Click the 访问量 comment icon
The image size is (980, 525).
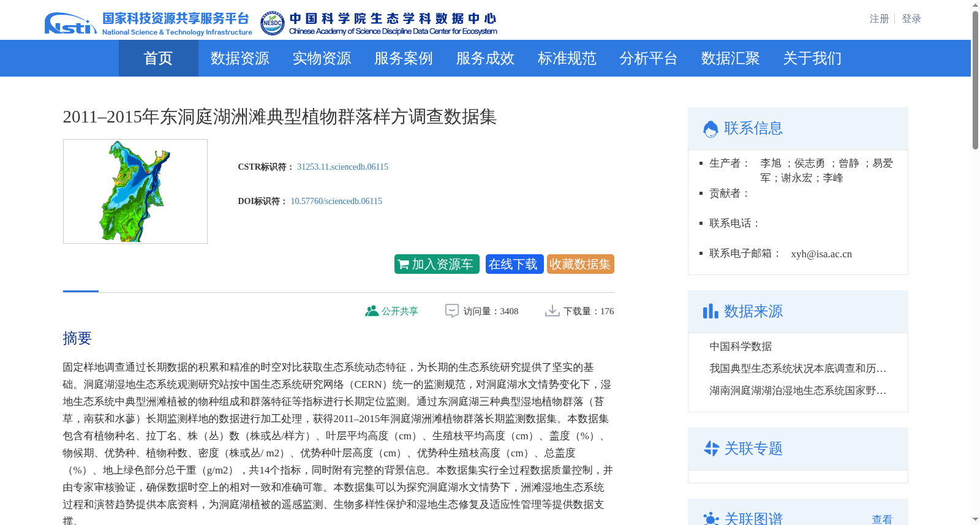pyautogui.click(x=452, y=311)
